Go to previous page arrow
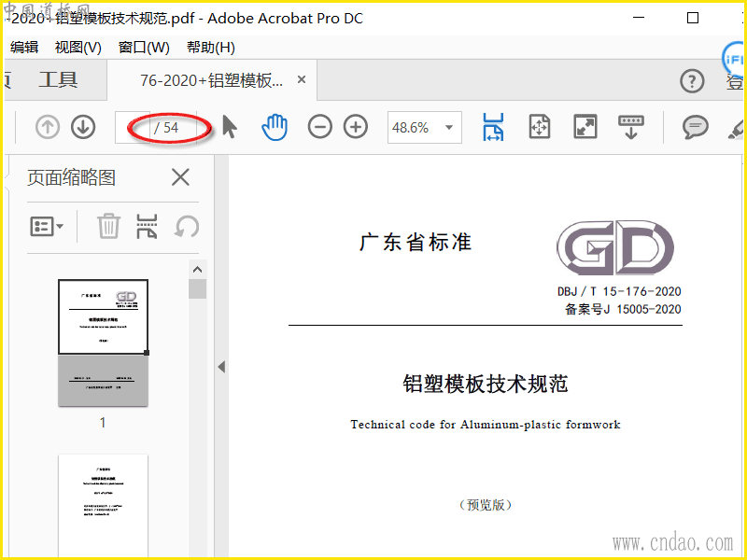Image resolution: width=747 pixels, height=560 pixels. coord(48,127)
